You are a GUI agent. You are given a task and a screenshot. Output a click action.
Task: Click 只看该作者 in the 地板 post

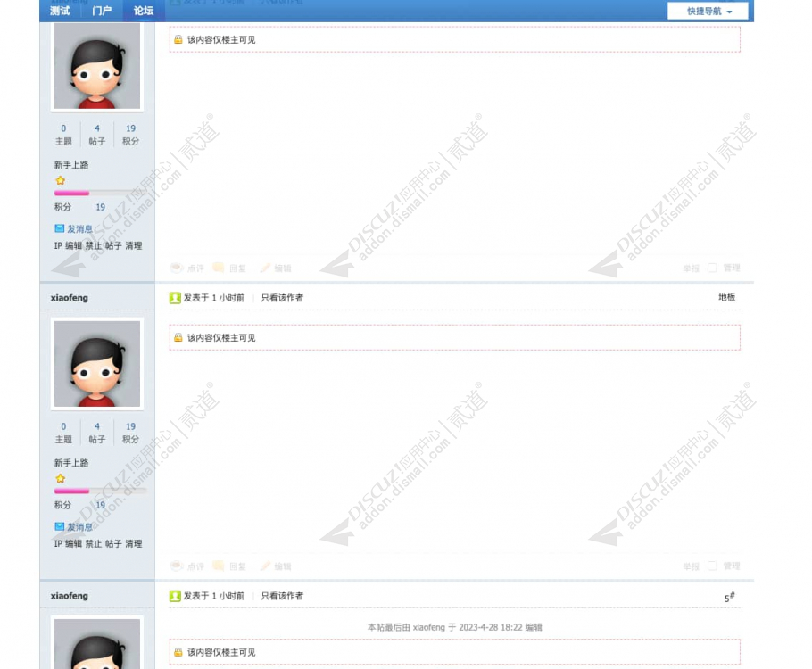(x=282, y=298)
